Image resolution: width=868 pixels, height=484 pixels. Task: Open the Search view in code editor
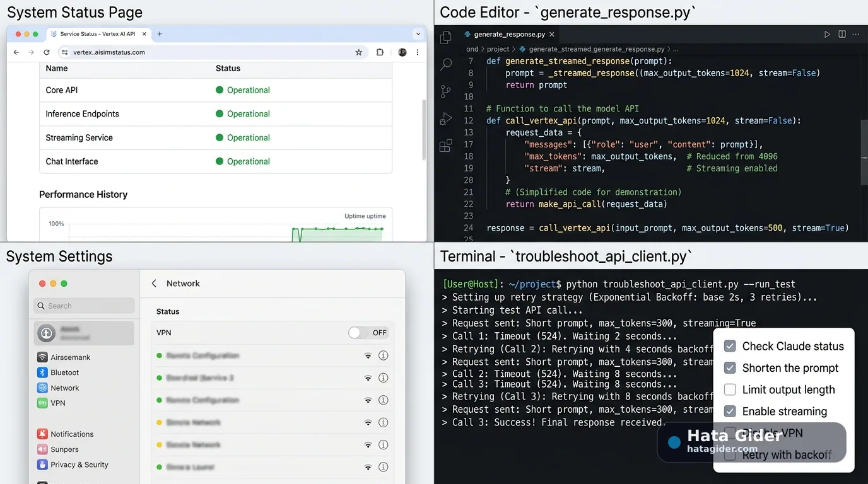(x=446, y=64)
